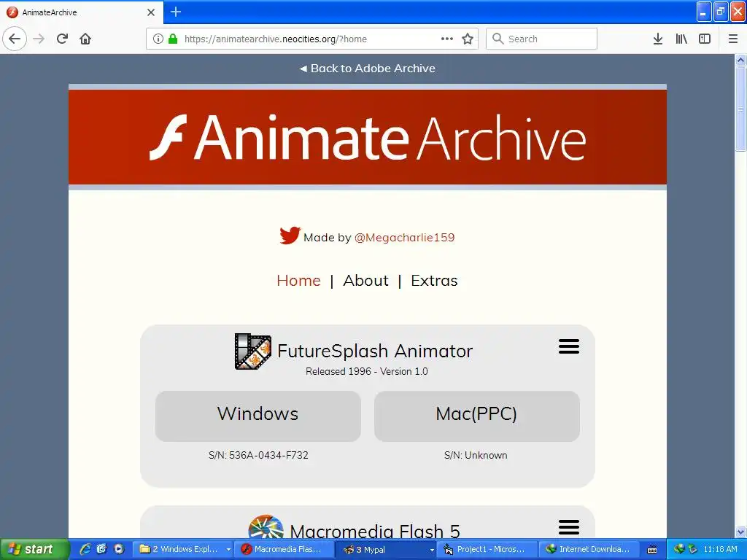747x560 pixels.
Task: Switch to Macromedia Flash taskbar button
Action: (x=284, y=550)
